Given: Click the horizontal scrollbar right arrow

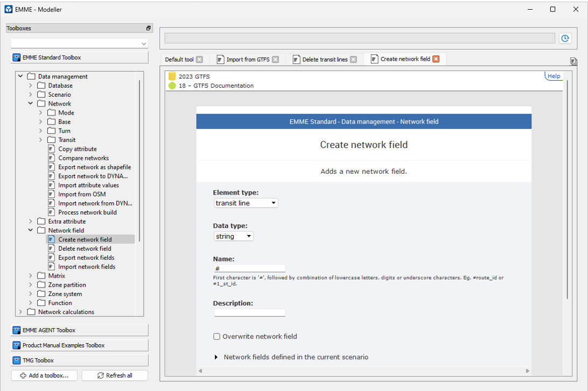Looking at the screenshot, I should [527, 371].
